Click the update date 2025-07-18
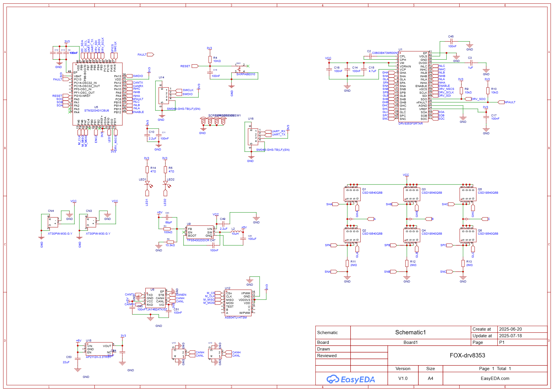This screenshot has height=392, width=554. [510, 336]
